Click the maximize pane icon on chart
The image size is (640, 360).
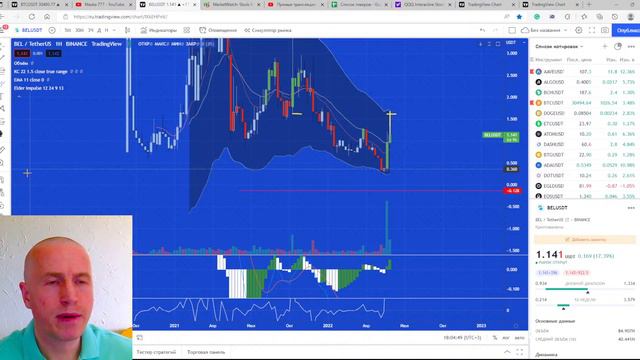(x=498, y=44)
